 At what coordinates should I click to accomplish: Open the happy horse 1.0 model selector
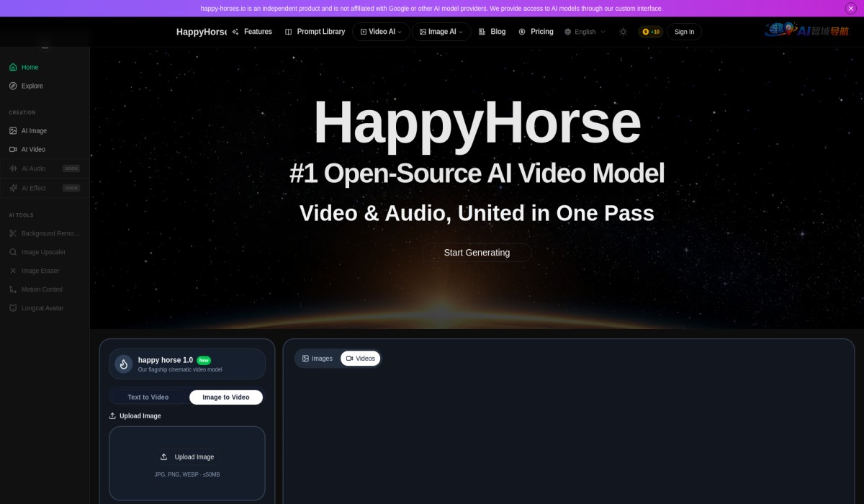pos(187,364)
